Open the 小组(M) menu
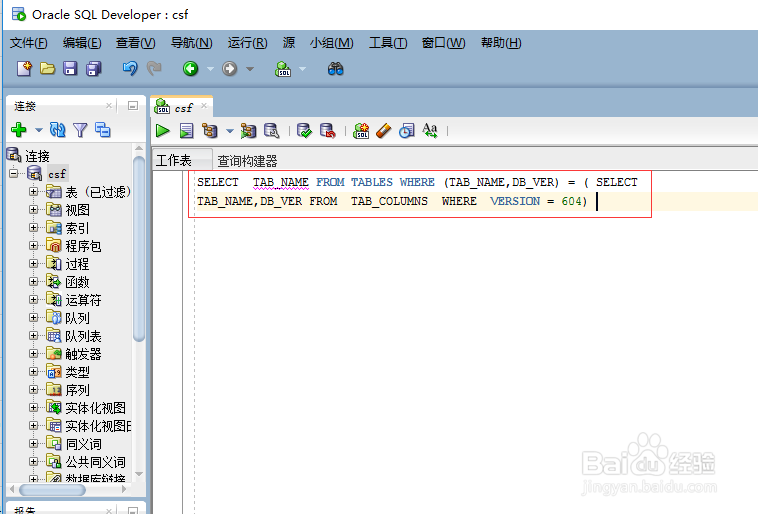This screenshot has height=514, width=758. 332,43
